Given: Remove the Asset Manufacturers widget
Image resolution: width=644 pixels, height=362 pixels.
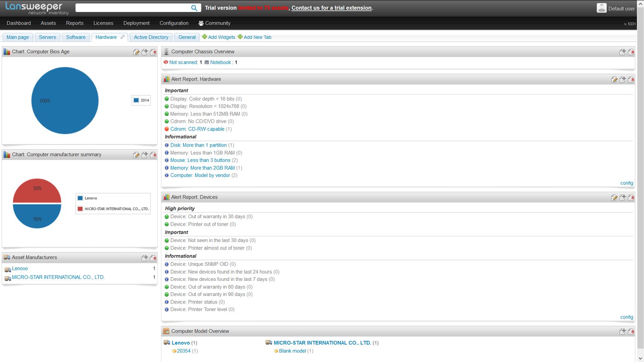Looking at the screenshot, I should [x=153, y=258].
